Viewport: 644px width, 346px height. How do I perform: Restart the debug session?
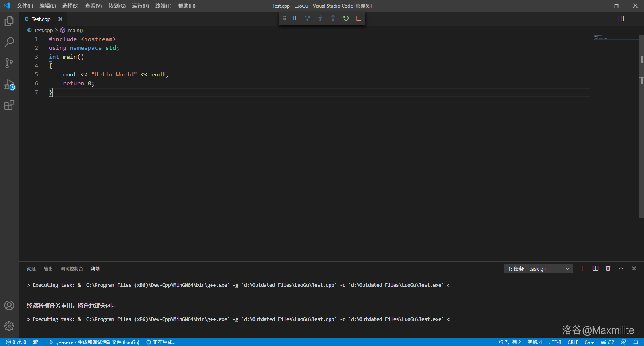pos(346,18)
